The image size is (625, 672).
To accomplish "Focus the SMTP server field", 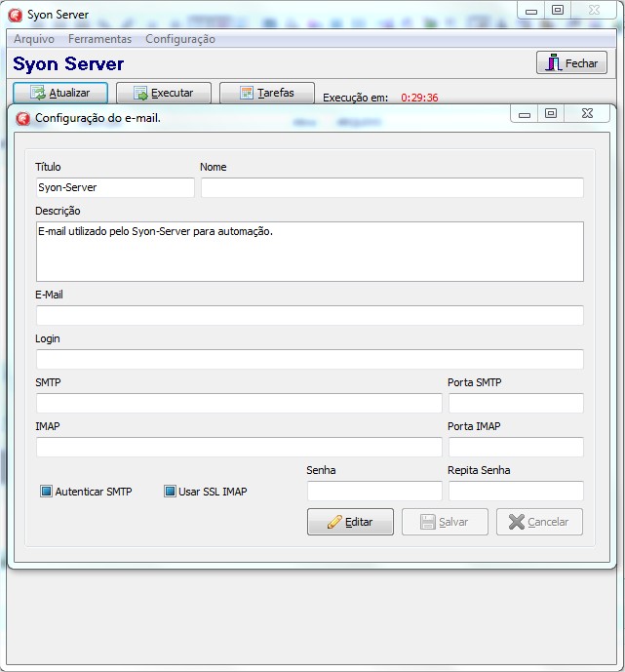I will [239, 403].
